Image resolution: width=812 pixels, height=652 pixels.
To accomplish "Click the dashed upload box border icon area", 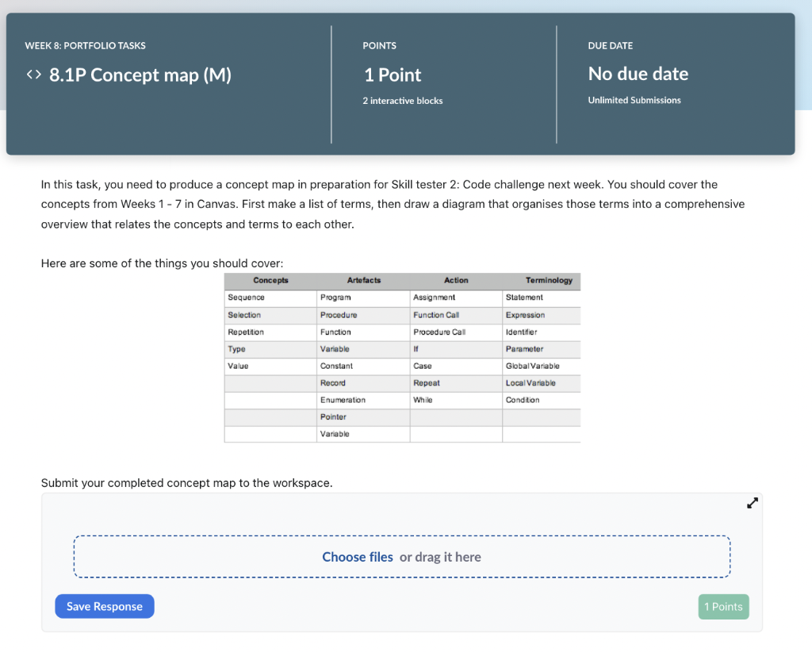I will [x=401, y=556].
